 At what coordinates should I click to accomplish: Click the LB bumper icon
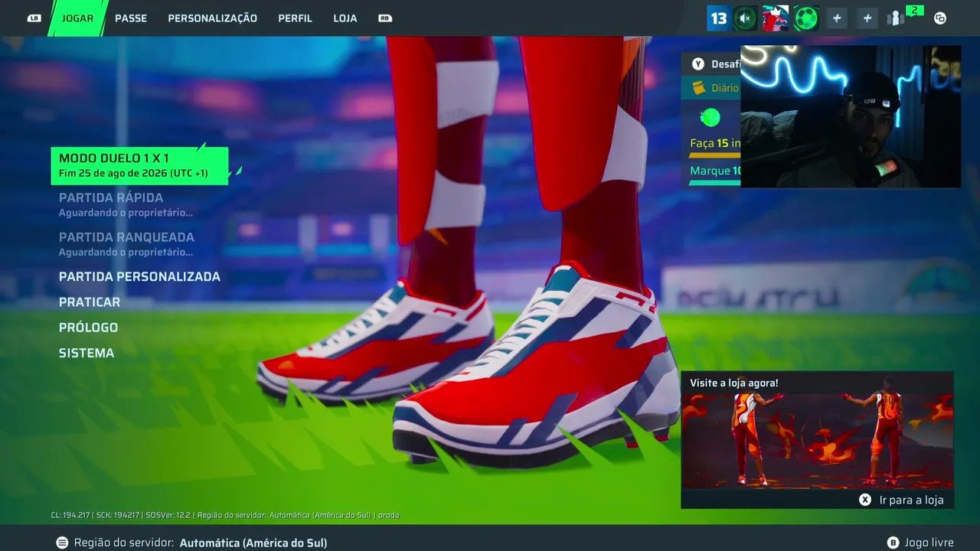click(x=34, y=18)
